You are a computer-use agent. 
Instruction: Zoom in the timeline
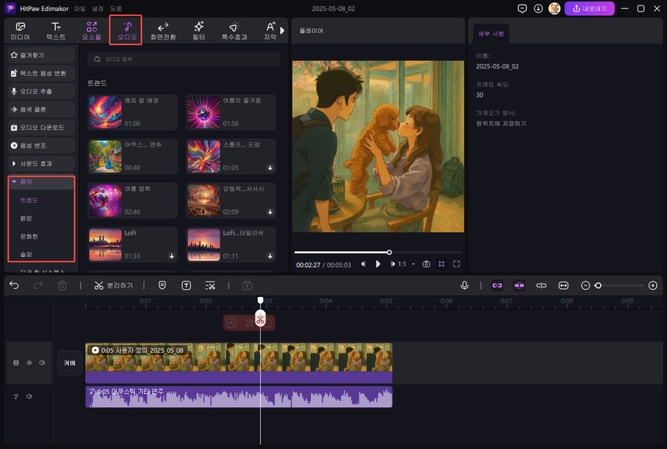(653, 286)
